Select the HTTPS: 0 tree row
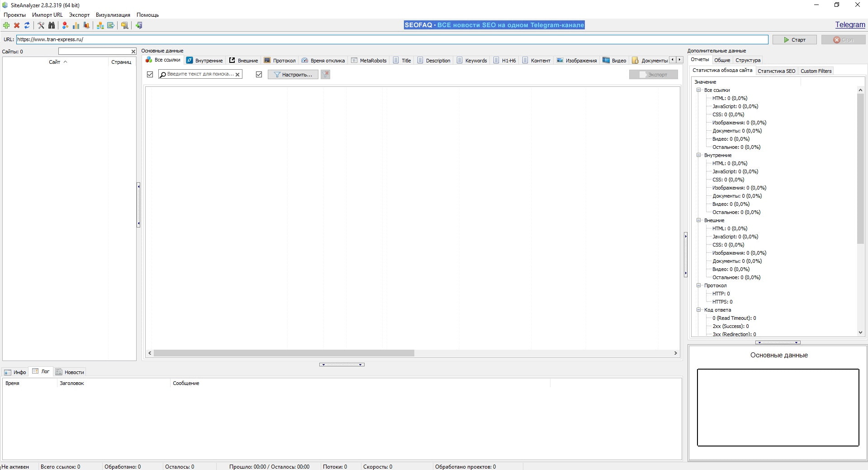Image resolution: width=868 pixels, height=470 pixels. coord(722,302)
